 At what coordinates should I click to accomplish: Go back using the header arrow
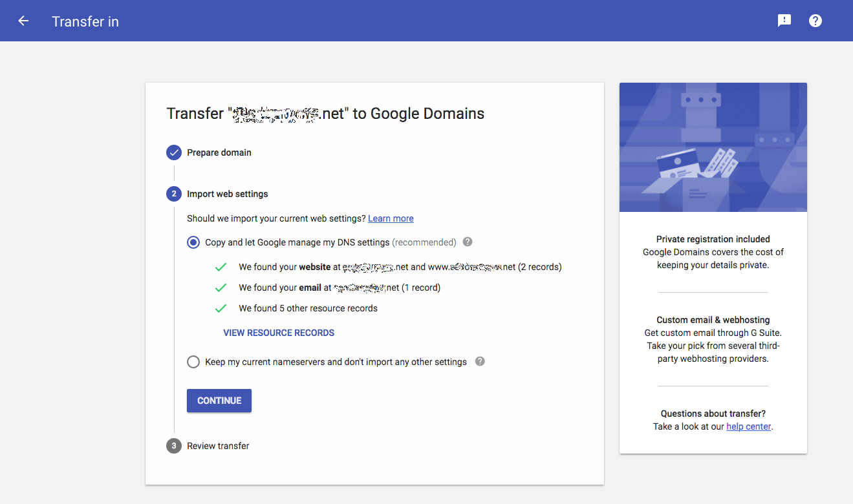23,21
